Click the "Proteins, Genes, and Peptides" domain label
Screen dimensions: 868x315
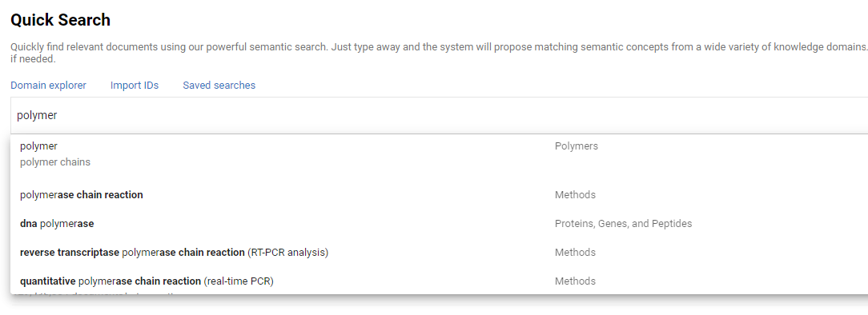click(623, 223)
